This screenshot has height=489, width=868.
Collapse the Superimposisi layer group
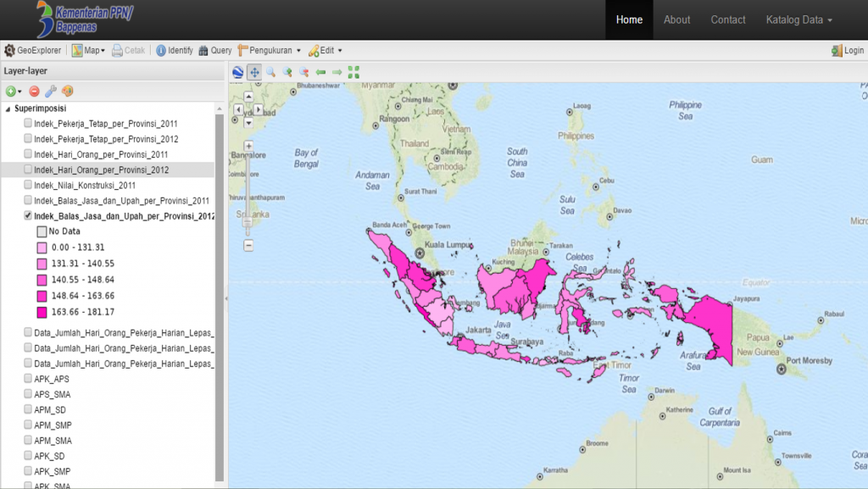click(x=7, y=108)
